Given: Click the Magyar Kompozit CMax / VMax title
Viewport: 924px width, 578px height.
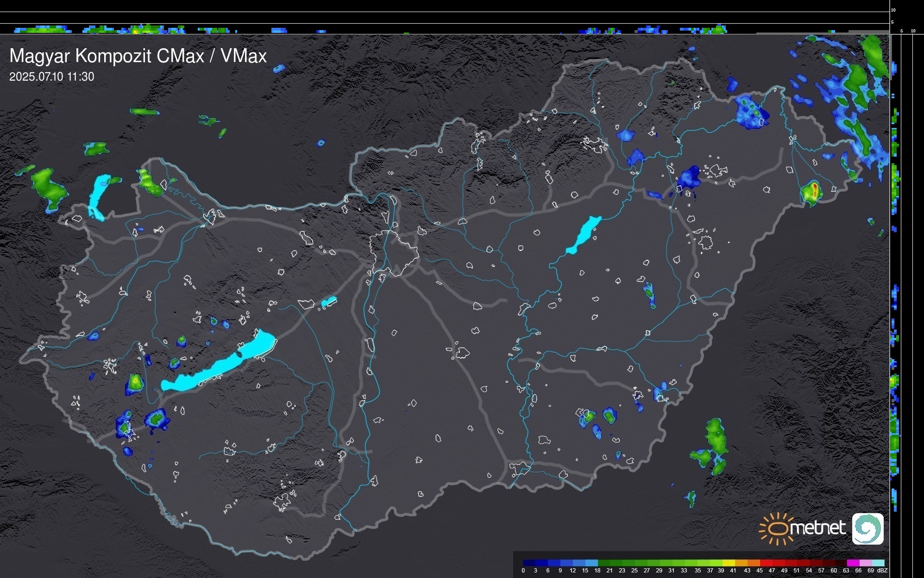Looking at the screenshot, I should coord(138,56).
